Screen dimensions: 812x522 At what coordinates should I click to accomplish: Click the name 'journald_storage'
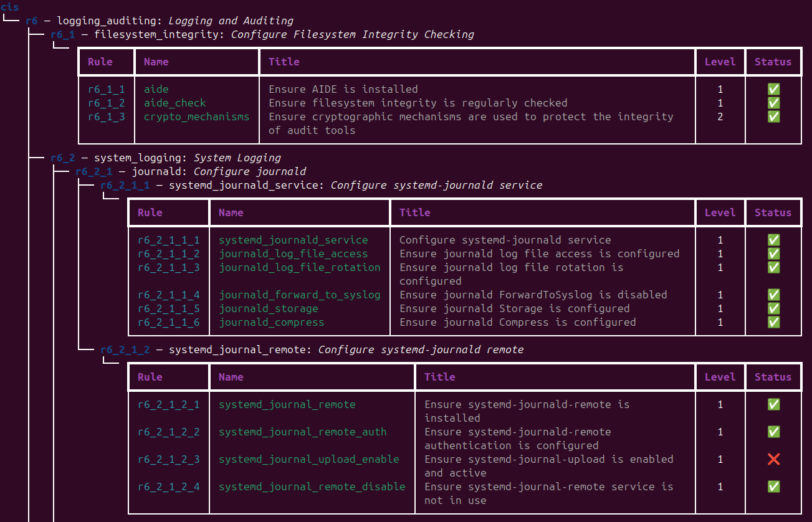269,308
